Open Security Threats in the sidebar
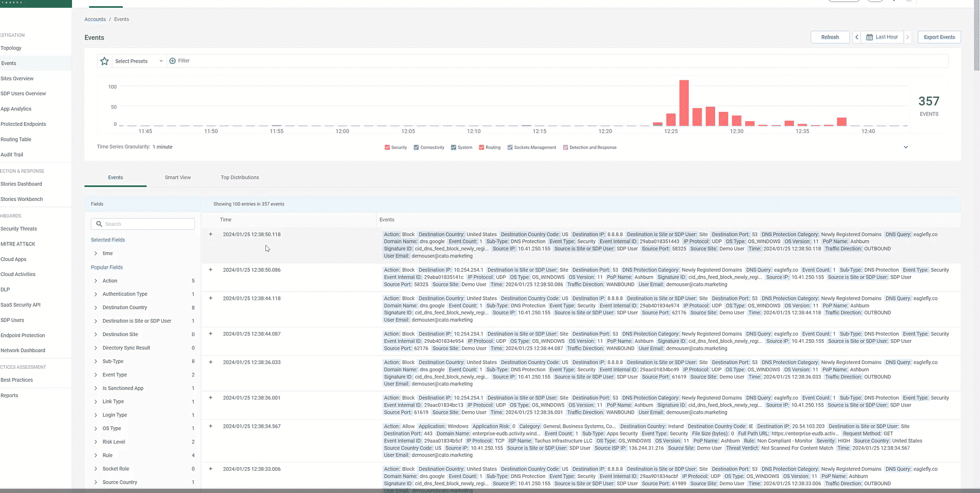 click(19, 229)
